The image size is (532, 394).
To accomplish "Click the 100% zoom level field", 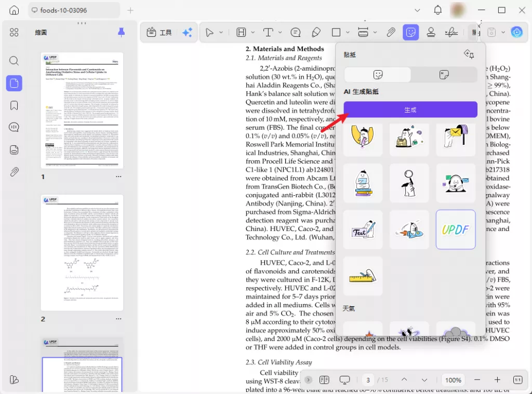I will (x=453, y=380).
